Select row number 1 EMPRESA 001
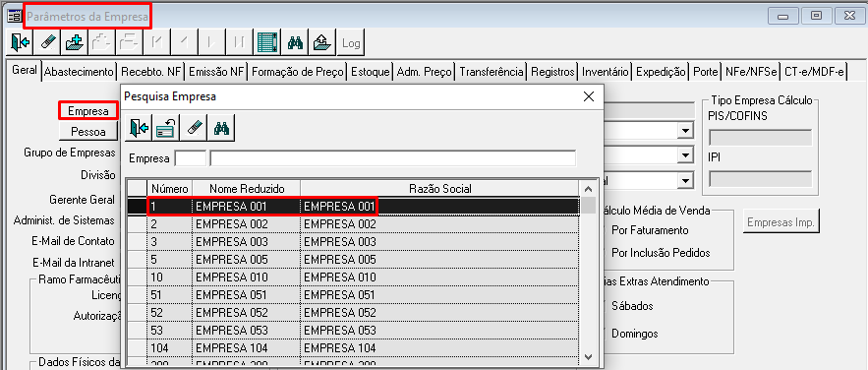Image resolution: width=868 pixels, height=370 pixels. point(353,206)
